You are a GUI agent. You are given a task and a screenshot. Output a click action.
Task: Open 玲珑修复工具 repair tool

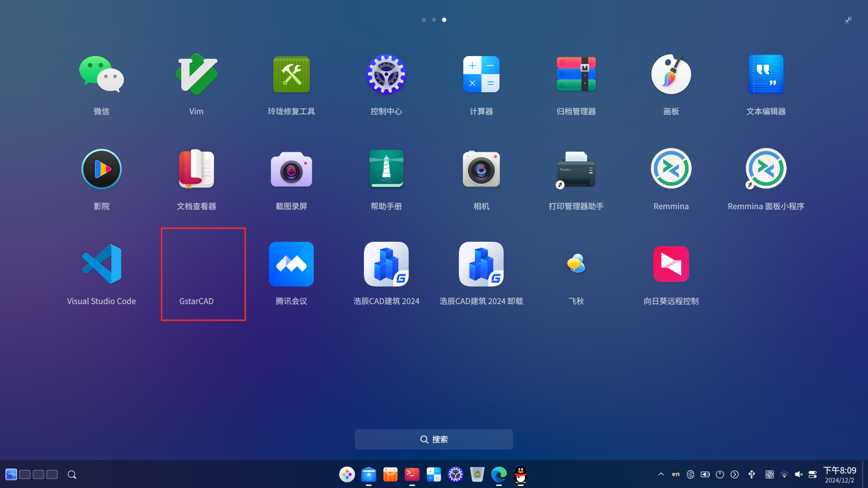[x=291, y=75]
